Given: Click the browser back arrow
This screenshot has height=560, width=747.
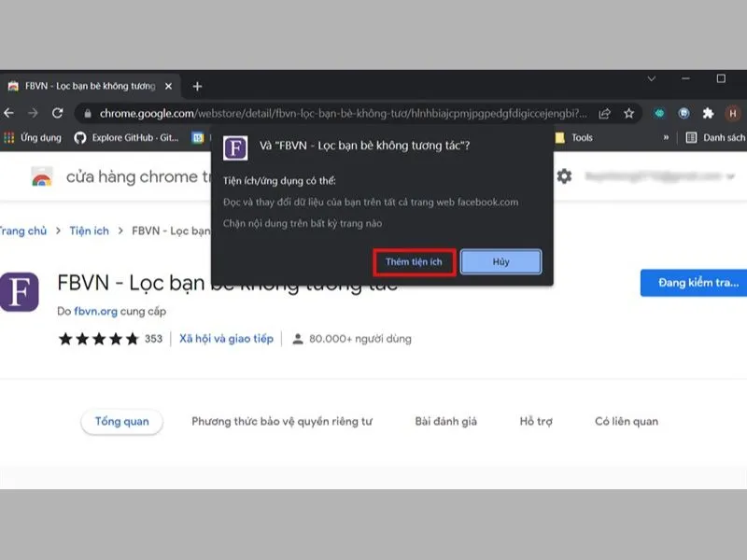Looking at the screenshot, I should [x=8, y=113].
